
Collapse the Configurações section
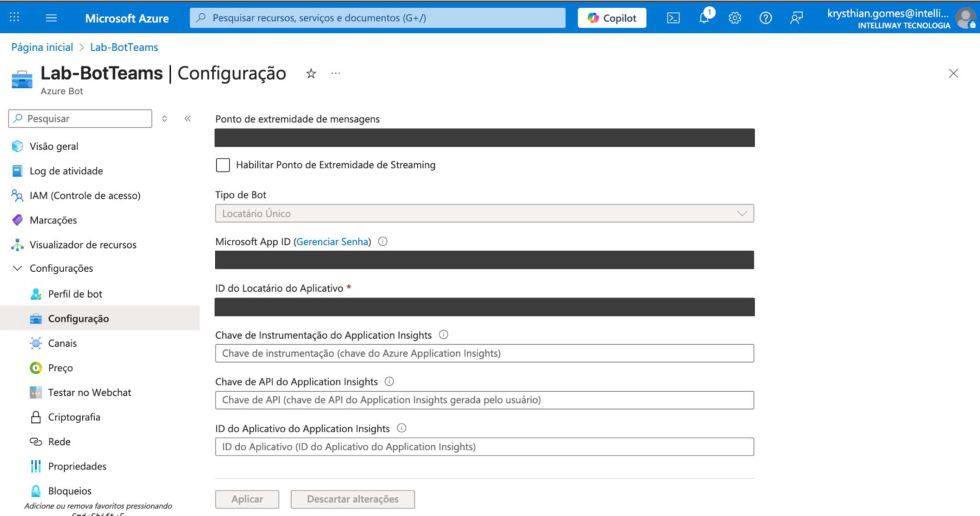[x=17, y=268]
